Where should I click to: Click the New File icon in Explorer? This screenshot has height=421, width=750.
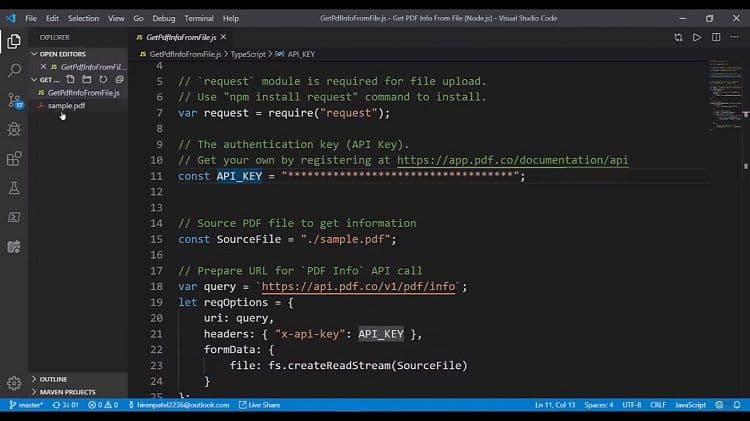(x=73, y=79)
